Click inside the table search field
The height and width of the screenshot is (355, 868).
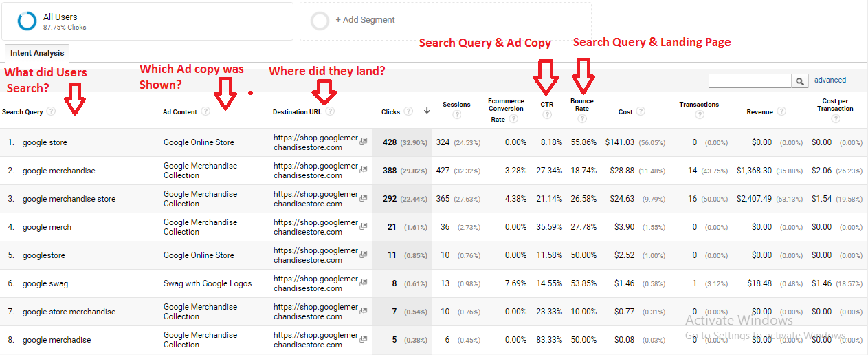750,81
